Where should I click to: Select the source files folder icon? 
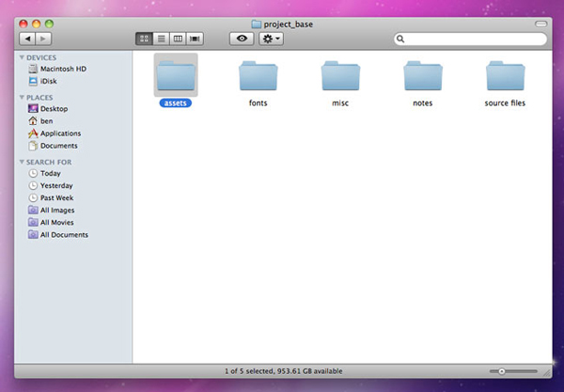pos(506,75)
